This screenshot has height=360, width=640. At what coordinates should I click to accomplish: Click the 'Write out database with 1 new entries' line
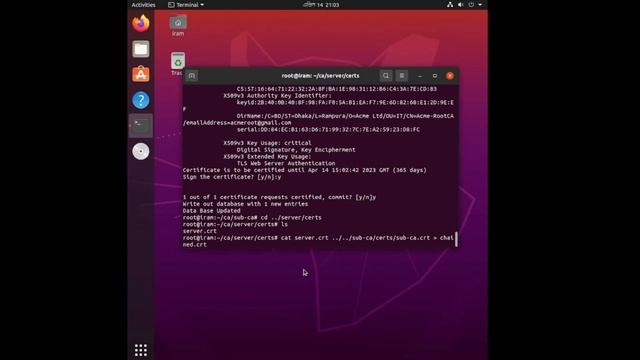(x=245, y=204)
